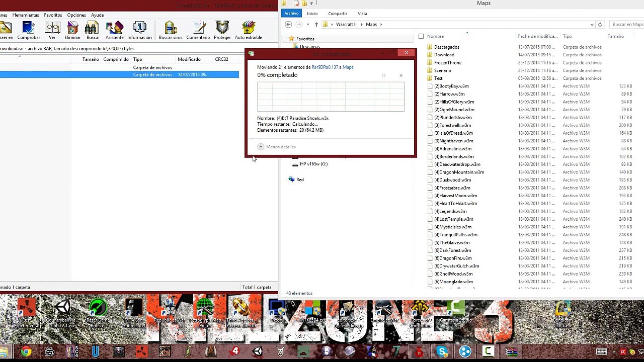The height and width of the screenshot is (362, 644).
Task: Click the Buscar en Maps search box
Action: coord(626,24)
